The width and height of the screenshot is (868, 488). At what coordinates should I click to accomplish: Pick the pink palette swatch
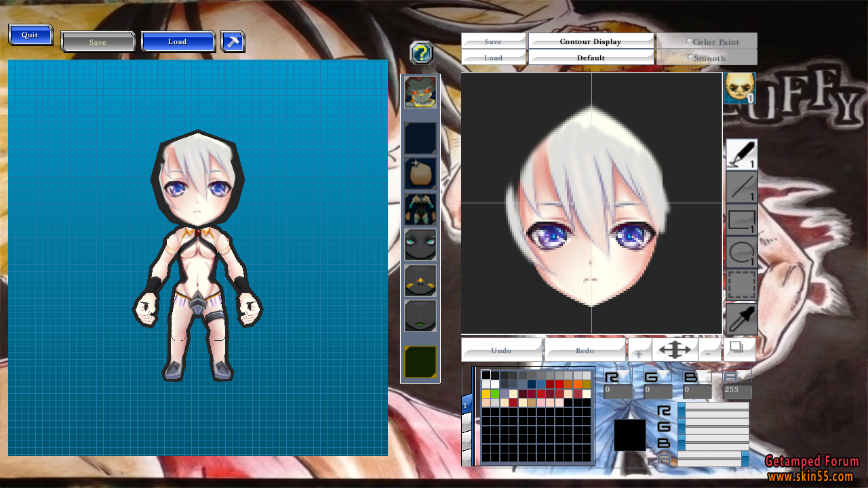(541, 403)
